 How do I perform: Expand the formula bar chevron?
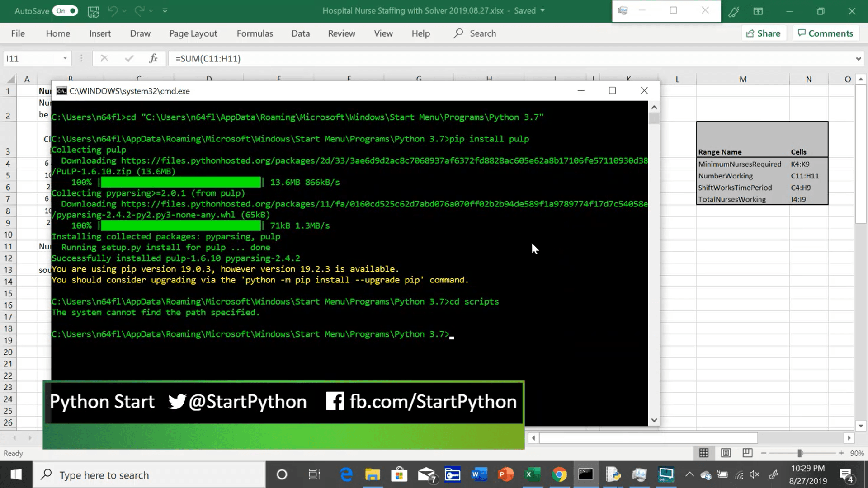tap(858, 59)
